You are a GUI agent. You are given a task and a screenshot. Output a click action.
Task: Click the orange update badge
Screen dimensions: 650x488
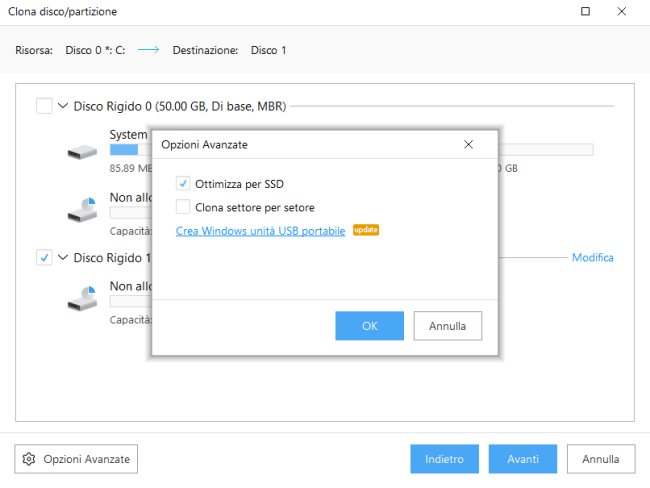(x=365, y=230)
